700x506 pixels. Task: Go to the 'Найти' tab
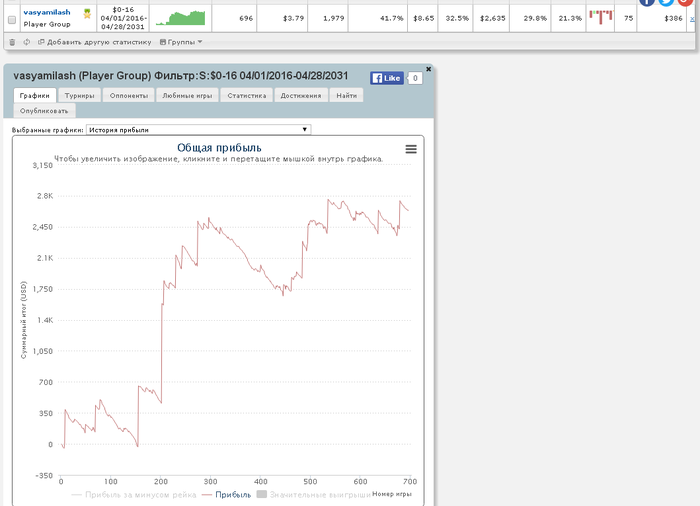(346, 95)
